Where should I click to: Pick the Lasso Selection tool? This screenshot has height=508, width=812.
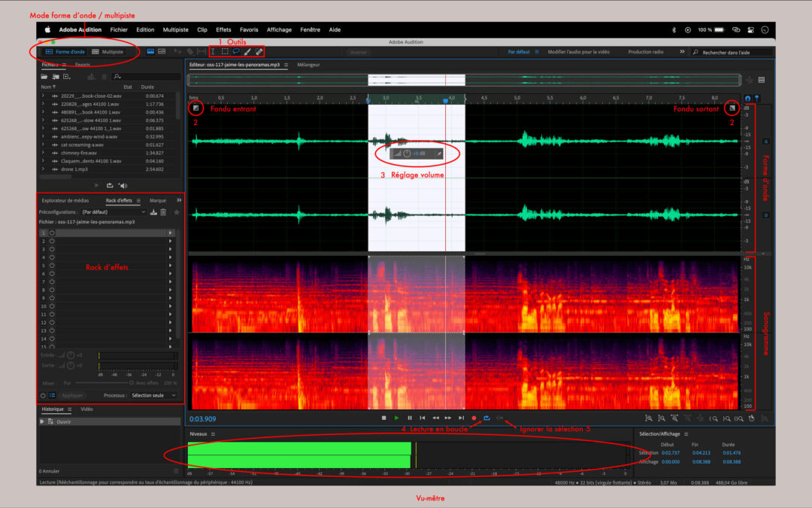[235, 52]
